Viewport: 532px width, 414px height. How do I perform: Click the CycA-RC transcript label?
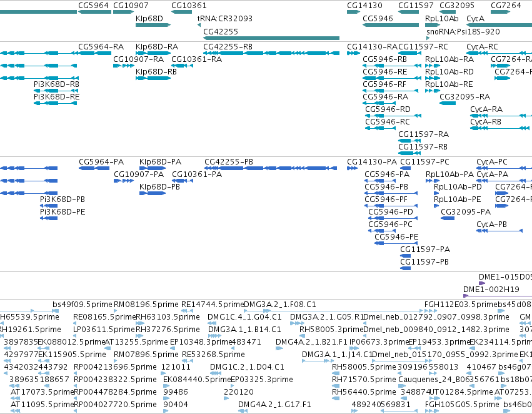(x=482, y=46)
